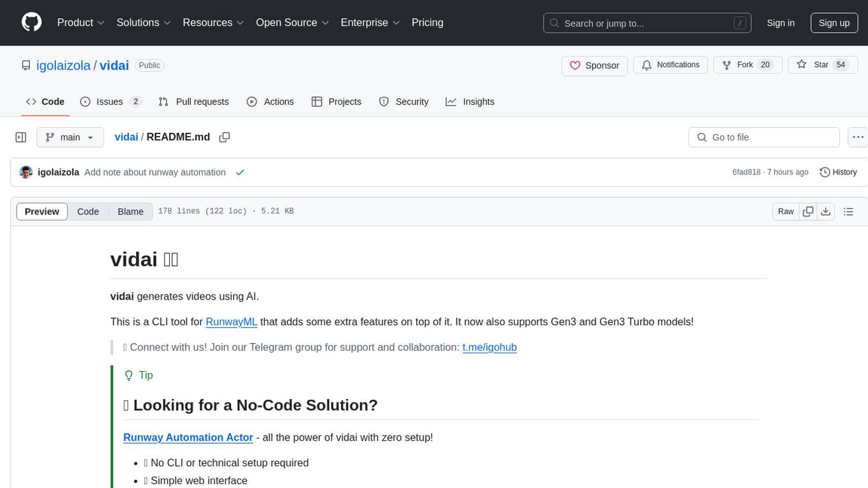Open the t.me/igohub Telegram link

point(490,347)
